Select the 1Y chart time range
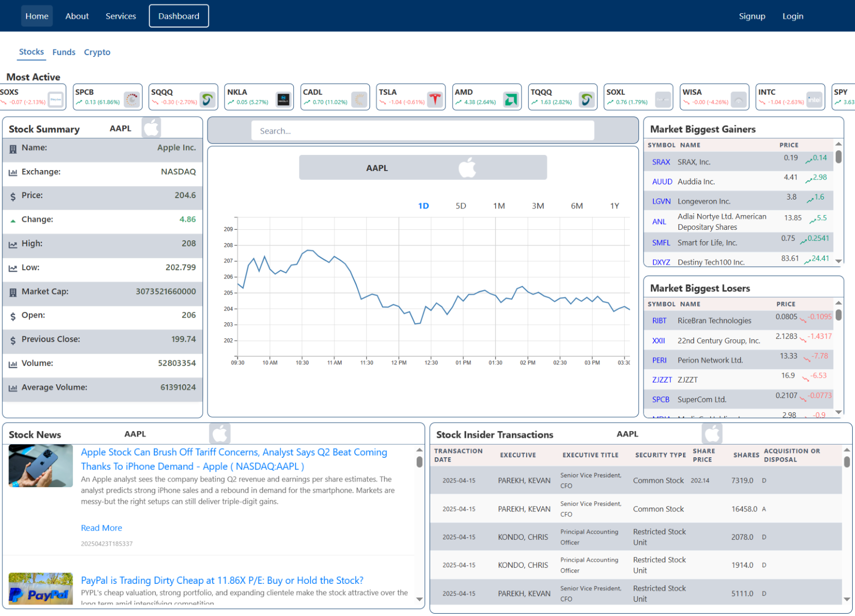Viewport: 855px width, 616px height. click(x=614, y=206)
